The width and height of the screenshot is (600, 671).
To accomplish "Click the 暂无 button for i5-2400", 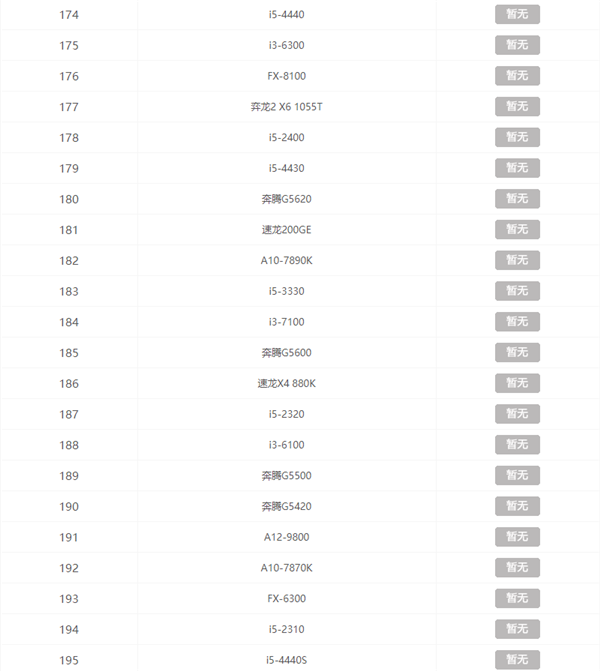I will point(517,137).
